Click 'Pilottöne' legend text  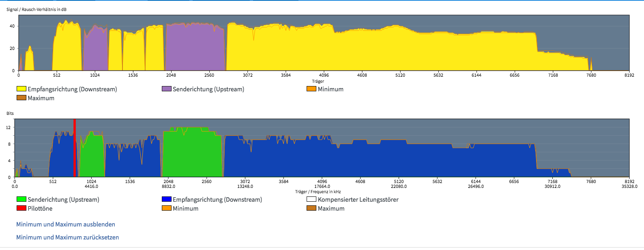click(x=40, y=209)
